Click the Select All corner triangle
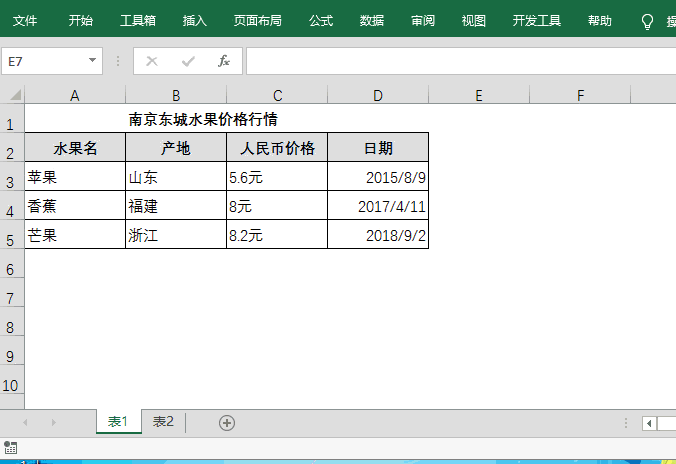 coord(14,95)
